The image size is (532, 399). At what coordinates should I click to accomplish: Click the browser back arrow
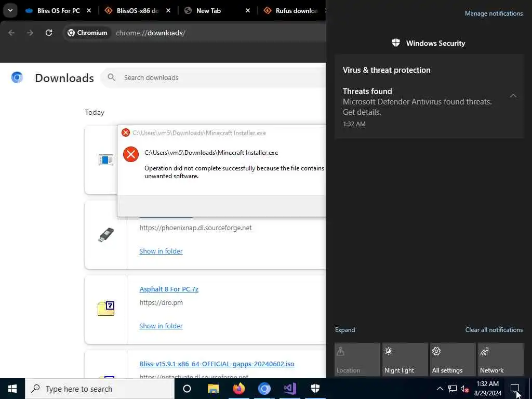point(11,33)
